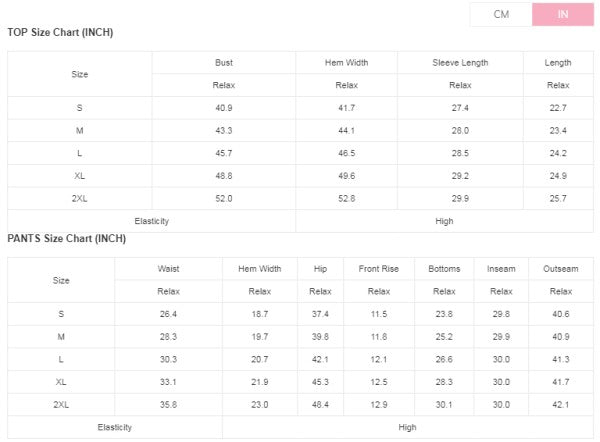Click the Outseam column header
This screenshot has height=442, width=600.
point(561,269)
